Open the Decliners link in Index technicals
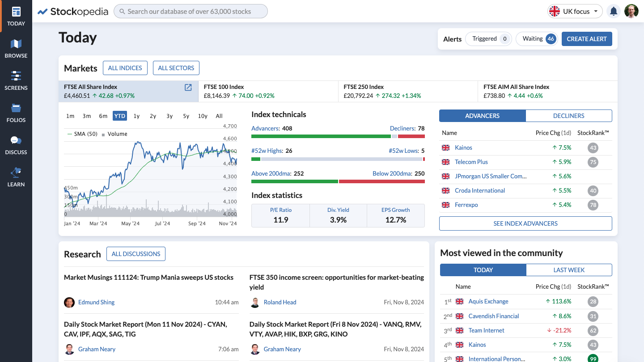 click(403, 128)
